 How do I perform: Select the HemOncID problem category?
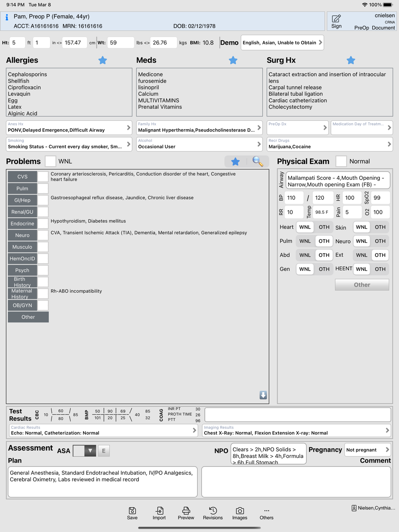click(x=22, y=258)
